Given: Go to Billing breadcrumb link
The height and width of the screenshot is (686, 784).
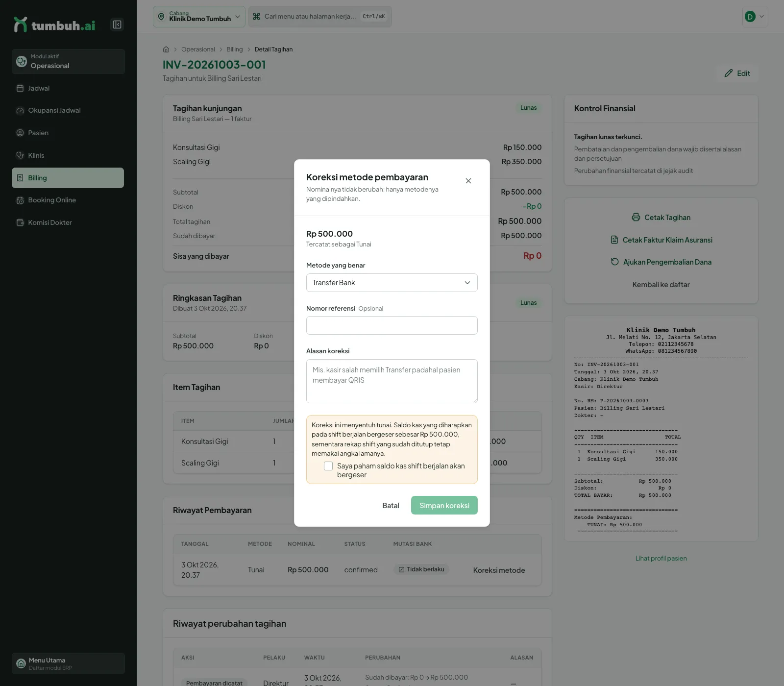Looking at the screenshot, I should click(235, 49).
